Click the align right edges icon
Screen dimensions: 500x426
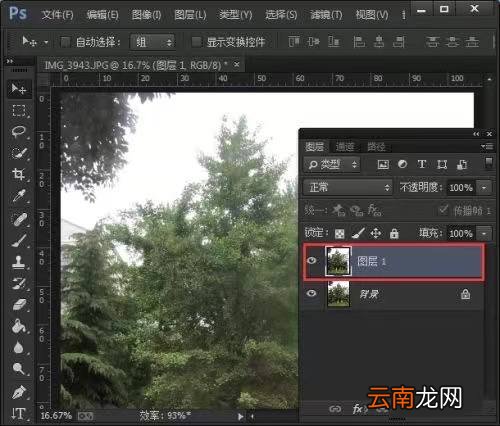pos(399,42)
